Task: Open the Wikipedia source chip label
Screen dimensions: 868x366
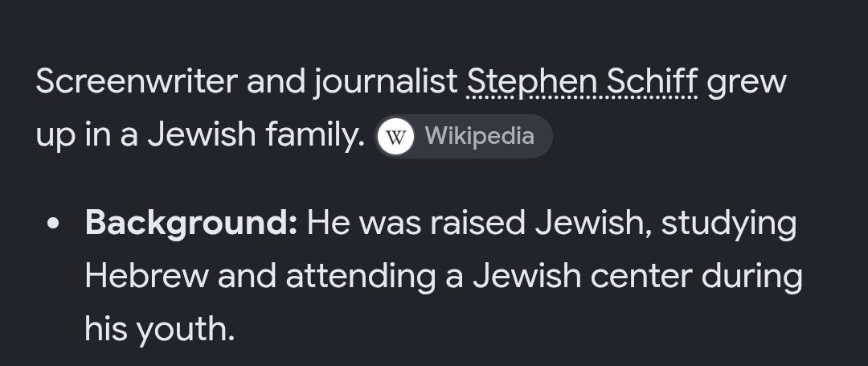Action: [479, 136]
